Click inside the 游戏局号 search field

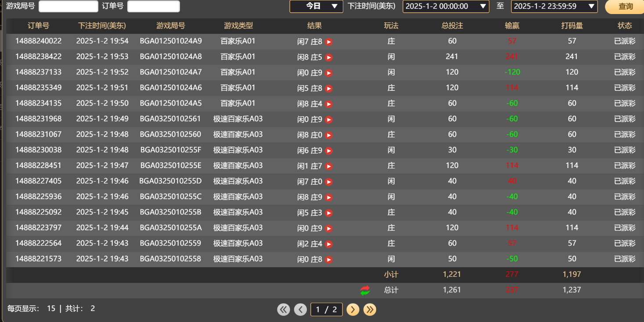(x=68, y=6)
